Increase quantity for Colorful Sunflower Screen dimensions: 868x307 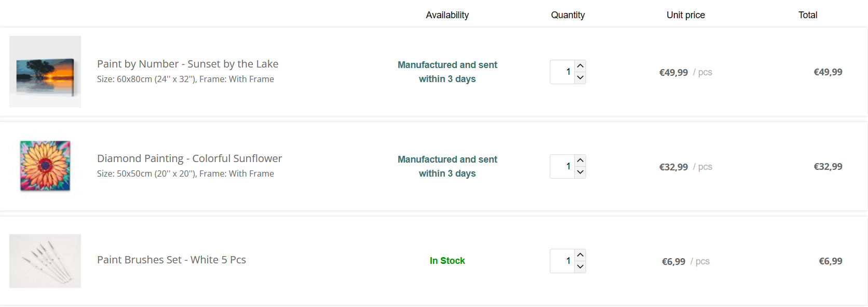click(x=580, y=161)
